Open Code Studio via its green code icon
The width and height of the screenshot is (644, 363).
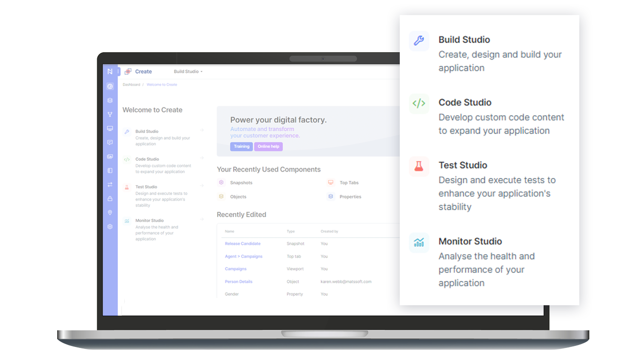[x=419, y=104]
